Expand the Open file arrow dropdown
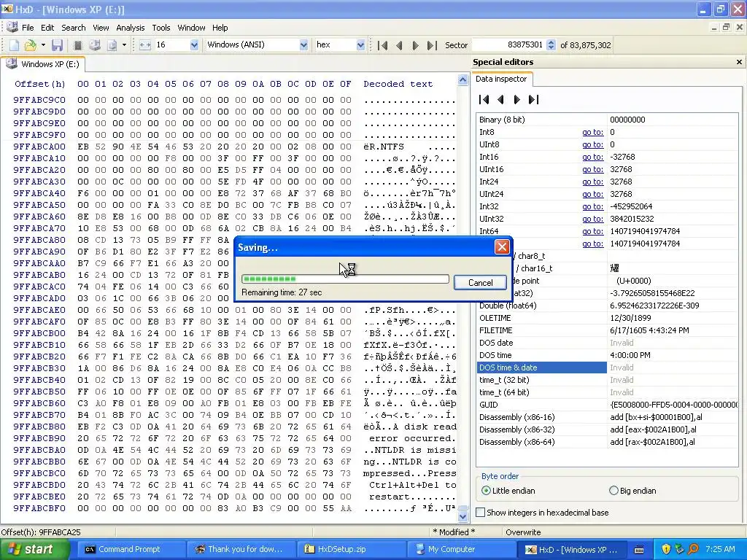Viewport: 747px width, 560px height. 43,45
